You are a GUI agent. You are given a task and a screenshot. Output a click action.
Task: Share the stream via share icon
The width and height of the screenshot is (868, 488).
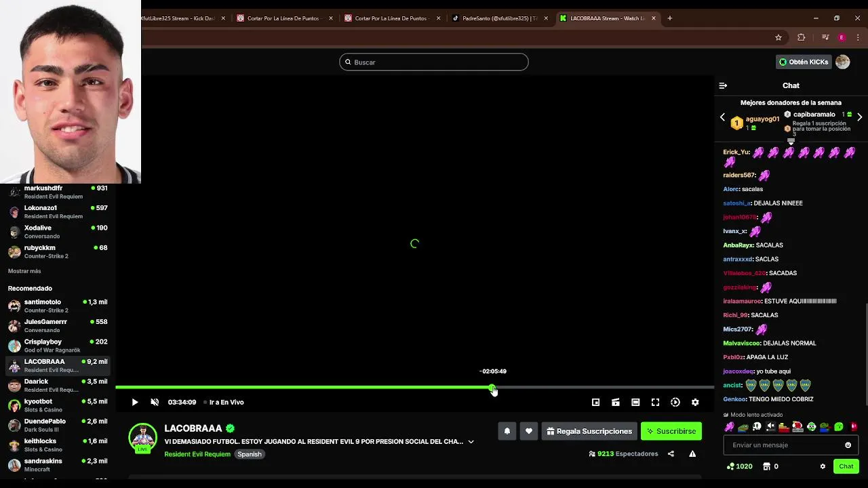(671, 454)
